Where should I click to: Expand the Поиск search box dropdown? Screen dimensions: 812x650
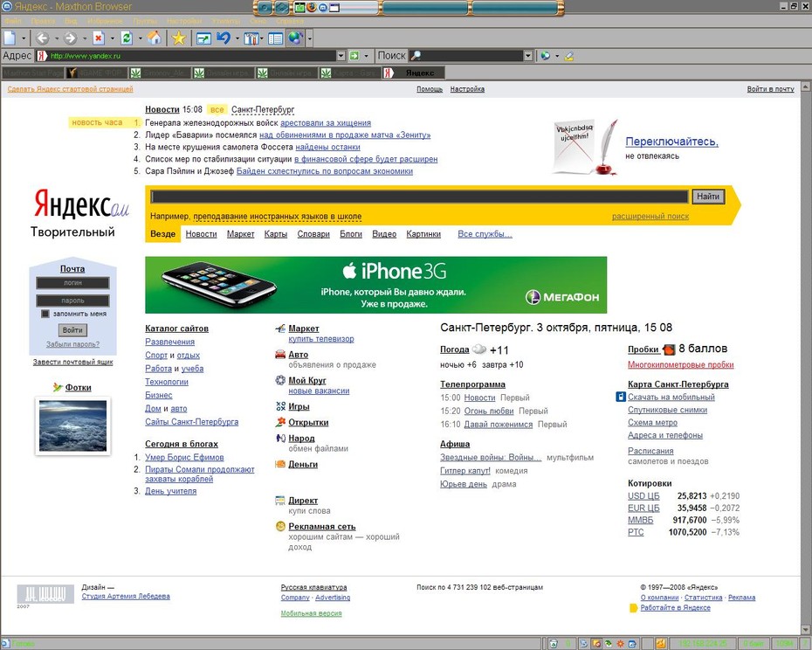527,55
